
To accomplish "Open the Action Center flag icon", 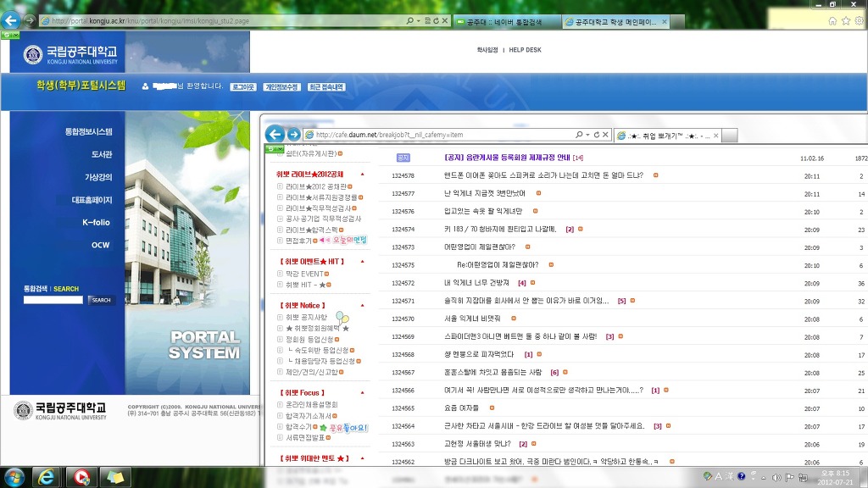I will click(789, 478).
